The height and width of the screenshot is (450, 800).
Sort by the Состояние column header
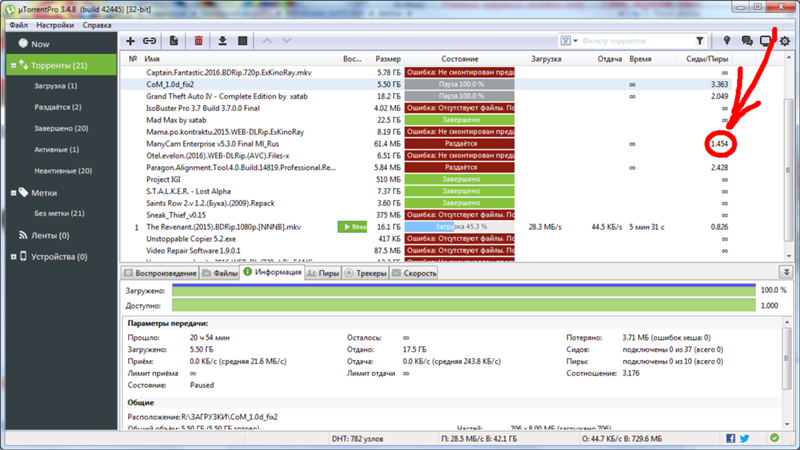460,59
